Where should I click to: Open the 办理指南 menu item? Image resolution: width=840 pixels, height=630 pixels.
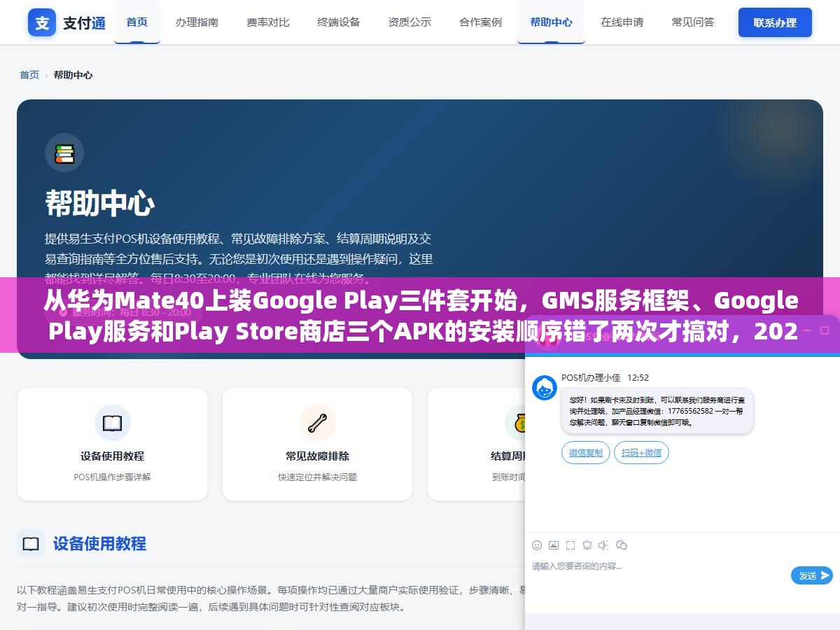coord(197,22)
